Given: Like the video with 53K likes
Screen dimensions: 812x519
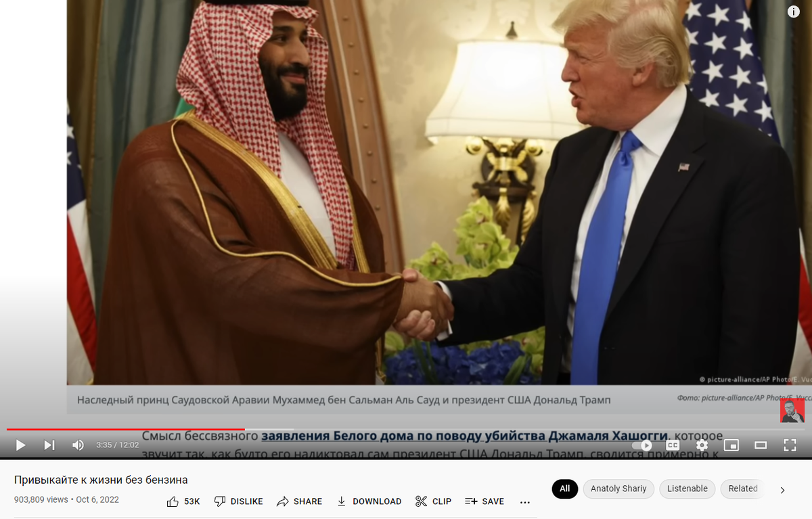Looking at the screenshot, I should [183, 501].
